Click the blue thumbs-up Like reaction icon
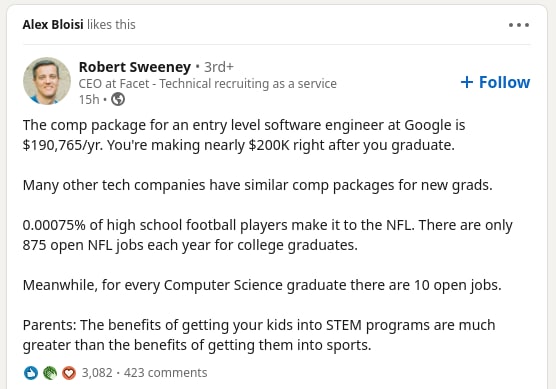 (x=31, y=373)
